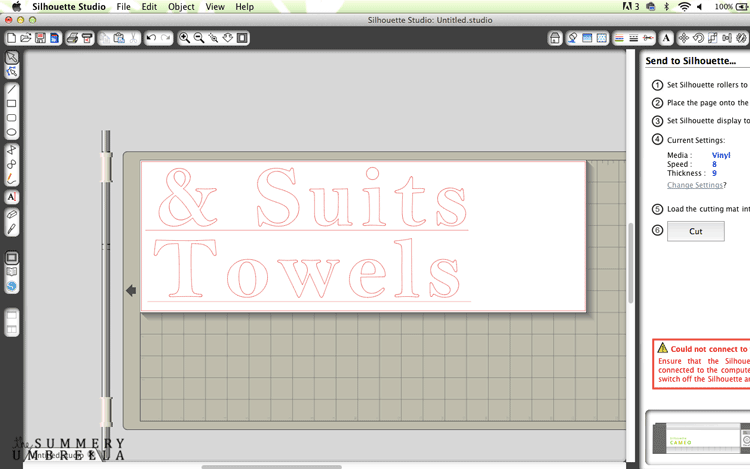Open the Silhouette Studio app menu

point(69,7)
